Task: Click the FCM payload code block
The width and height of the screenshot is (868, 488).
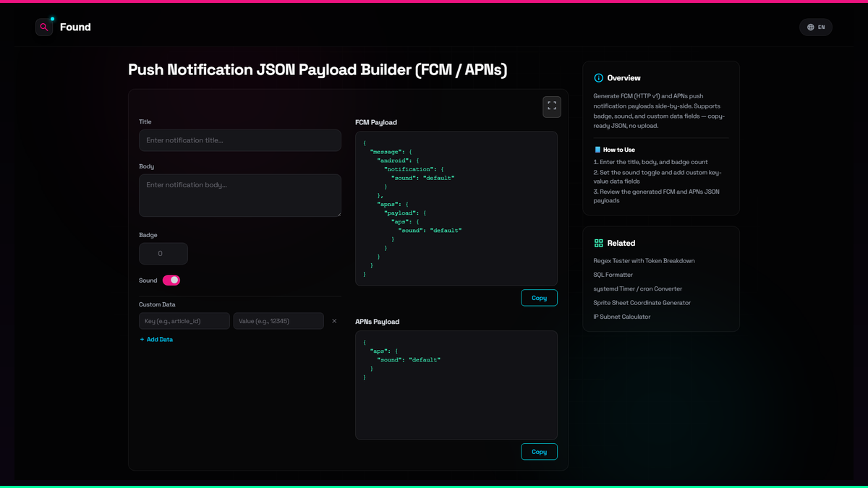Action: pos(456,209)
